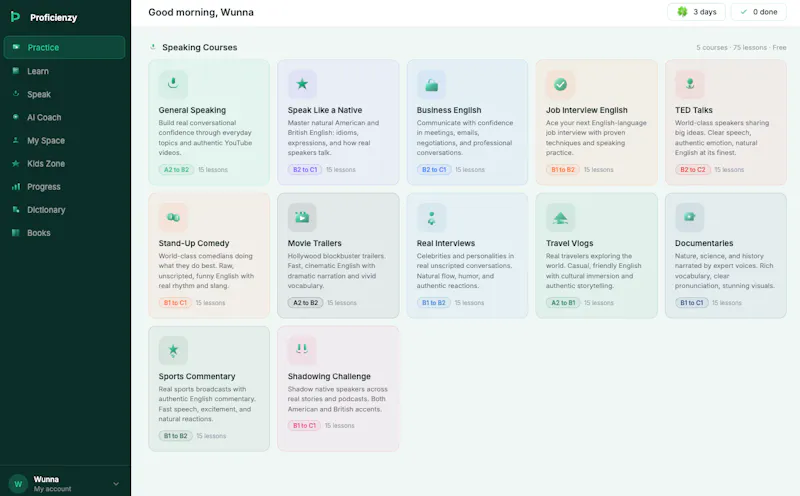Click the Documentaries camera icon

pyautogui.click(x=690, y=217)
